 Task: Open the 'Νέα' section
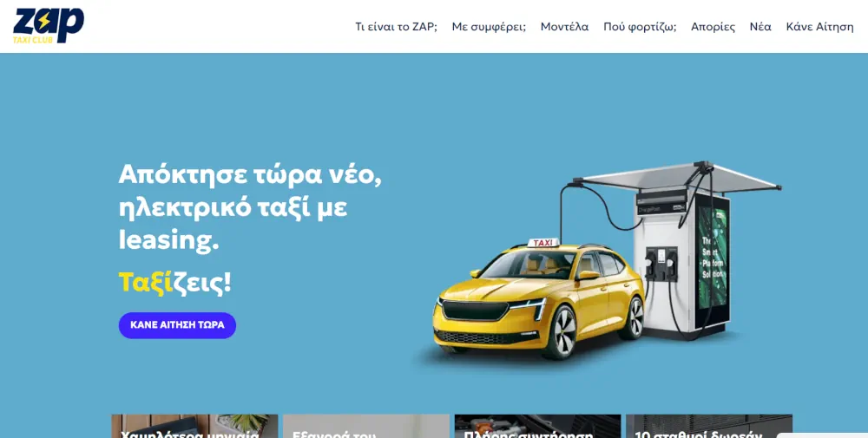click(x=760, y=27)
